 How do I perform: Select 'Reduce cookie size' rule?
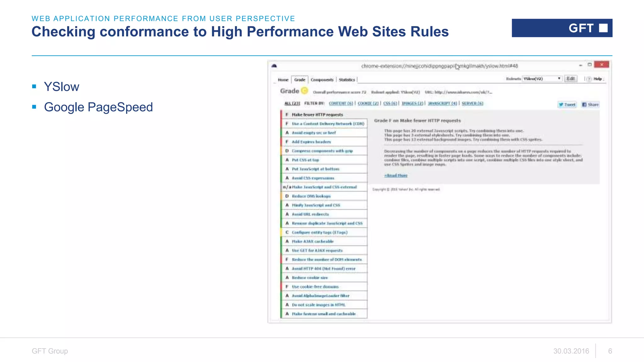click(x=324, y=278)
